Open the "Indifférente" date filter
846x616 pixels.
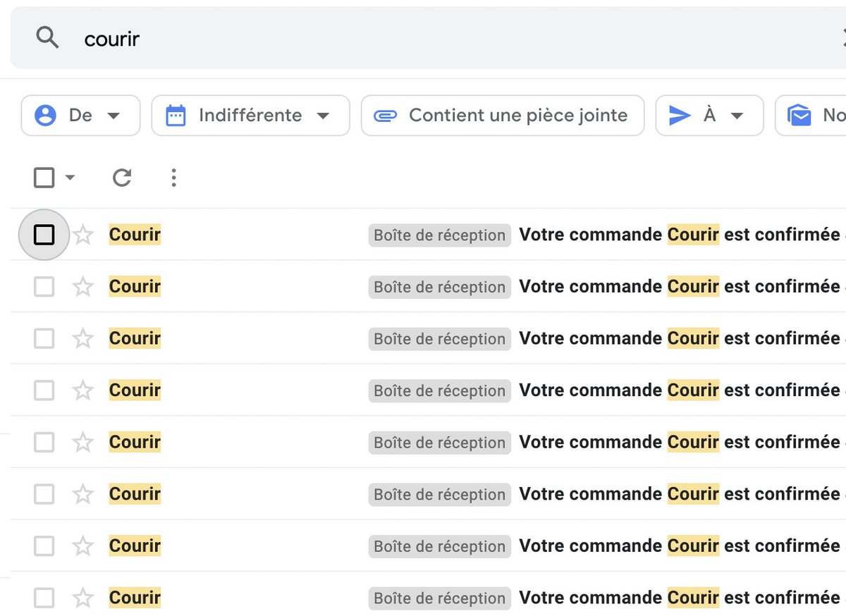click(250, 116)
